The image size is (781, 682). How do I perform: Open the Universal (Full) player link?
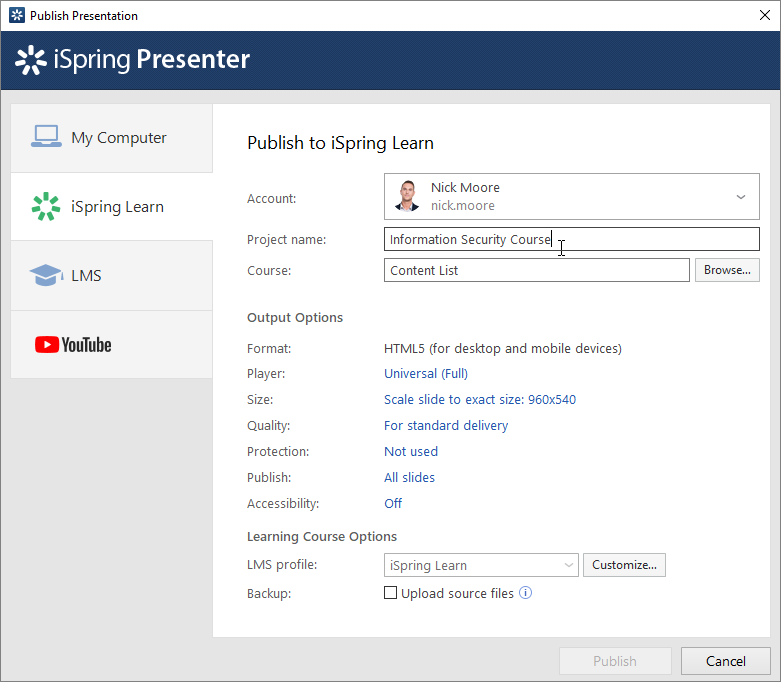[x=426, y=374]
